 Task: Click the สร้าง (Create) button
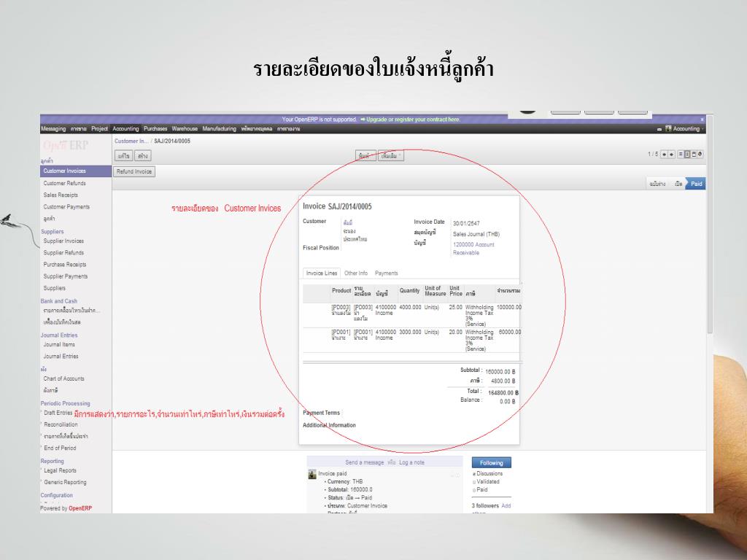(142, 156)
